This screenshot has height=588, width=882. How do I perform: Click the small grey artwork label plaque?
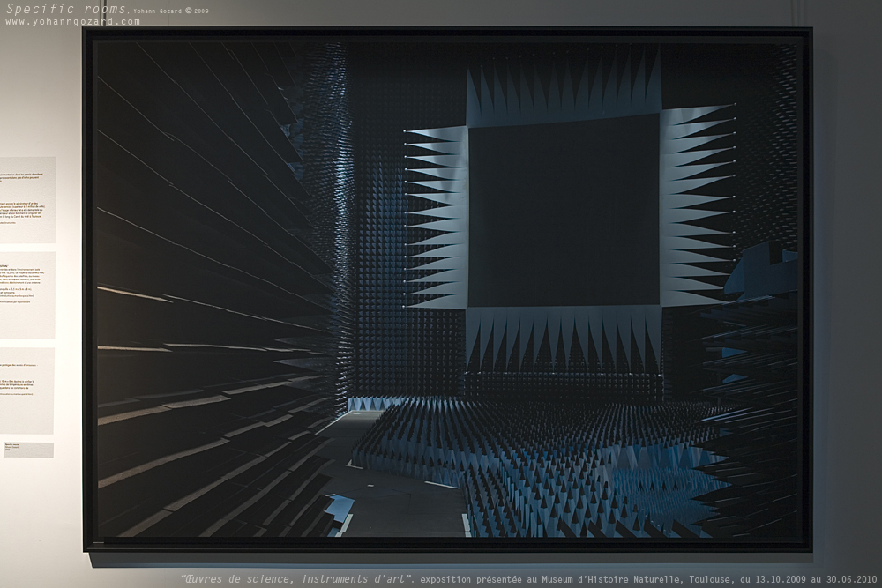click(x=29, y=450)
